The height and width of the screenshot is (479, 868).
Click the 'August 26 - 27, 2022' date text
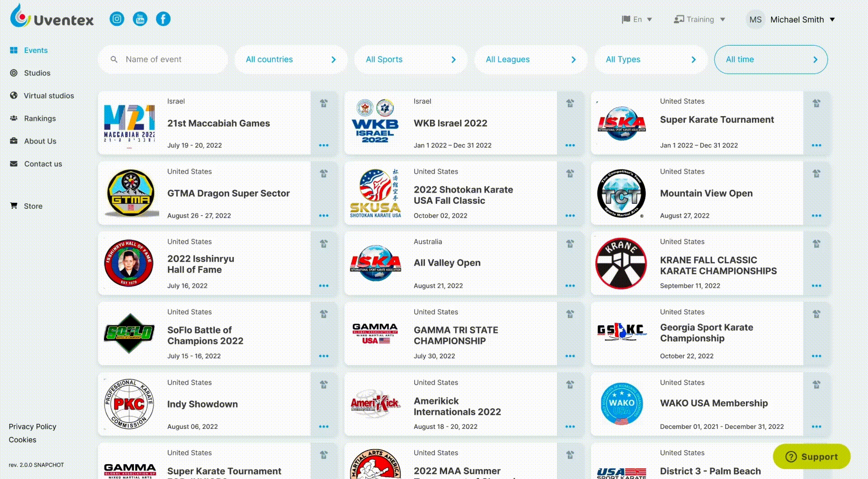pyautogui.click(x=199, y=216)
